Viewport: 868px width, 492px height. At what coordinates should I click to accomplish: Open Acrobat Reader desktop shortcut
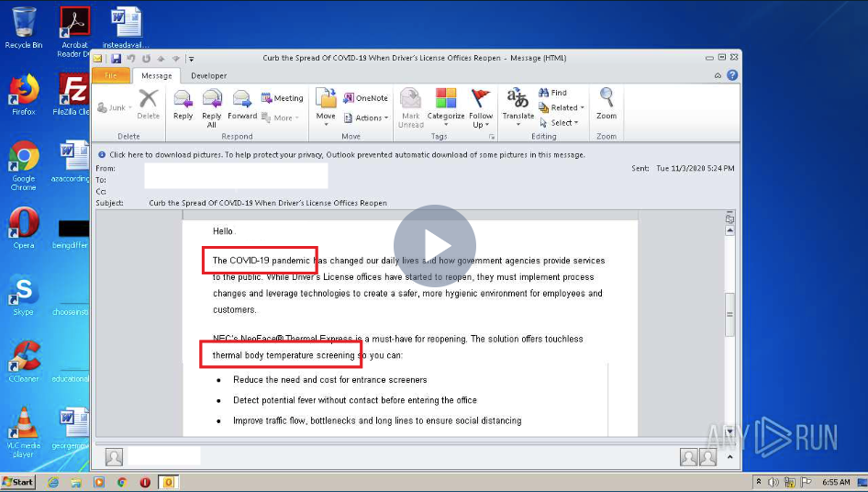pyautogui.click(x=74, y=32)
